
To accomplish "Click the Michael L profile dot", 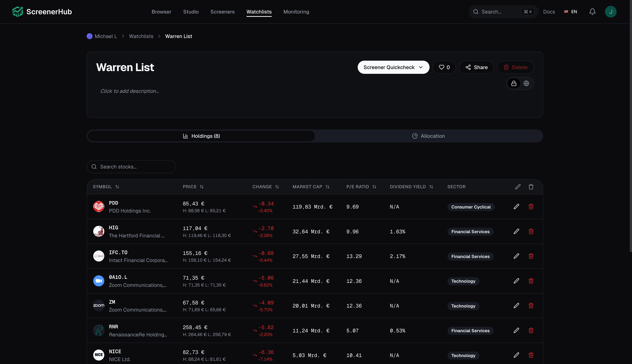I will coord(90,36).
